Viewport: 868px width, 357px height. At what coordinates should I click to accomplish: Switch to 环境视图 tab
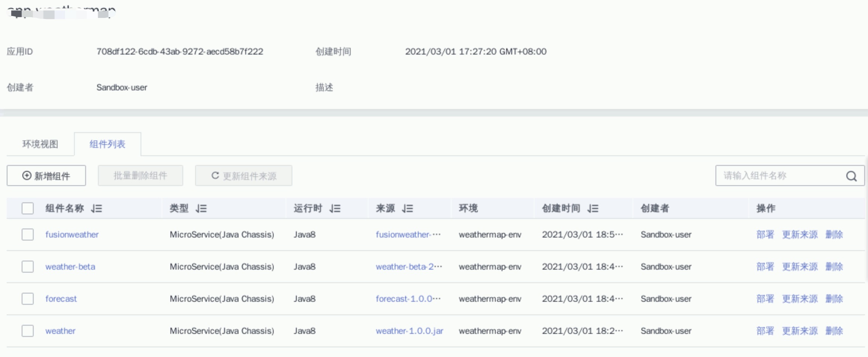pyautogui.click(x=40, y=144)
